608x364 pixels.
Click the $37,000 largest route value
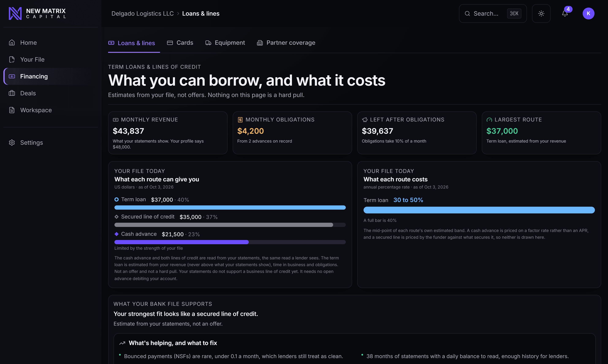[x=502, y=131]
